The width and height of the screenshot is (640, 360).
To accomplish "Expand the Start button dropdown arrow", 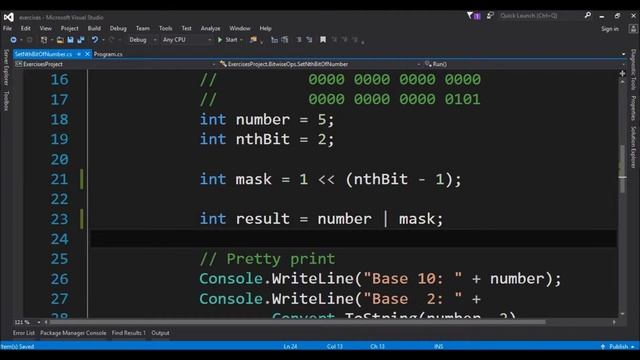I will (x=241, y=40).
